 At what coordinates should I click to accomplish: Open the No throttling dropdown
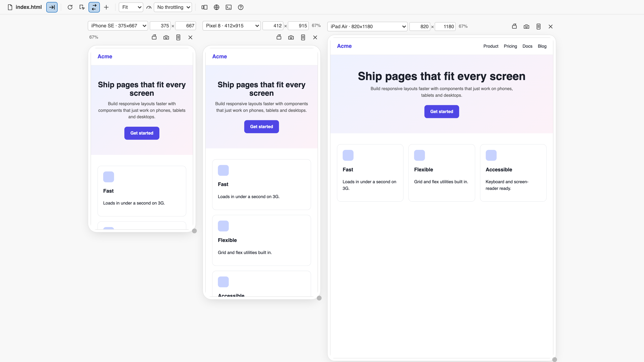173,7
